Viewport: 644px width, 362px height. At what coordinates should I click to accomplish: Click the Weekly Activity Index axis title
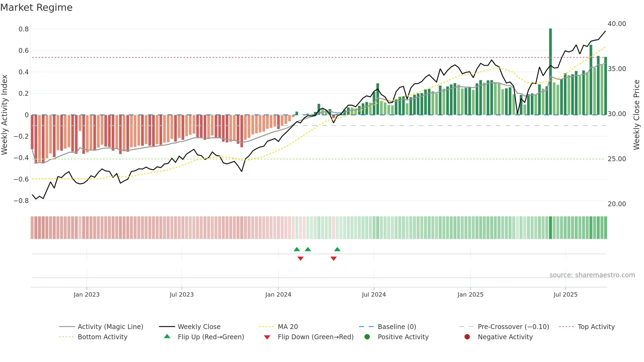pos(4,115)
